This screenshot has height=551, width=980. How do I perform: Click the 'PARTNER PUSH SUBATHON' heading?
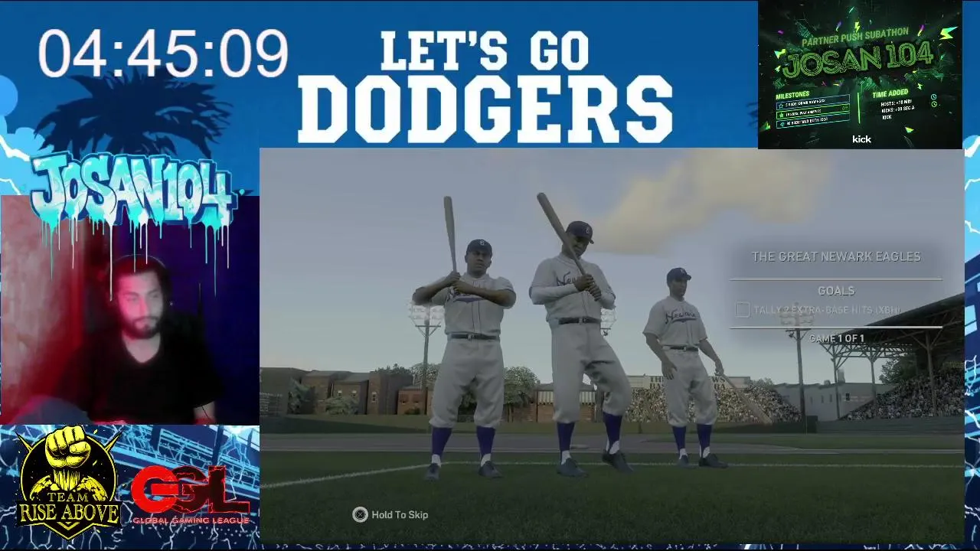coord(855,37)
